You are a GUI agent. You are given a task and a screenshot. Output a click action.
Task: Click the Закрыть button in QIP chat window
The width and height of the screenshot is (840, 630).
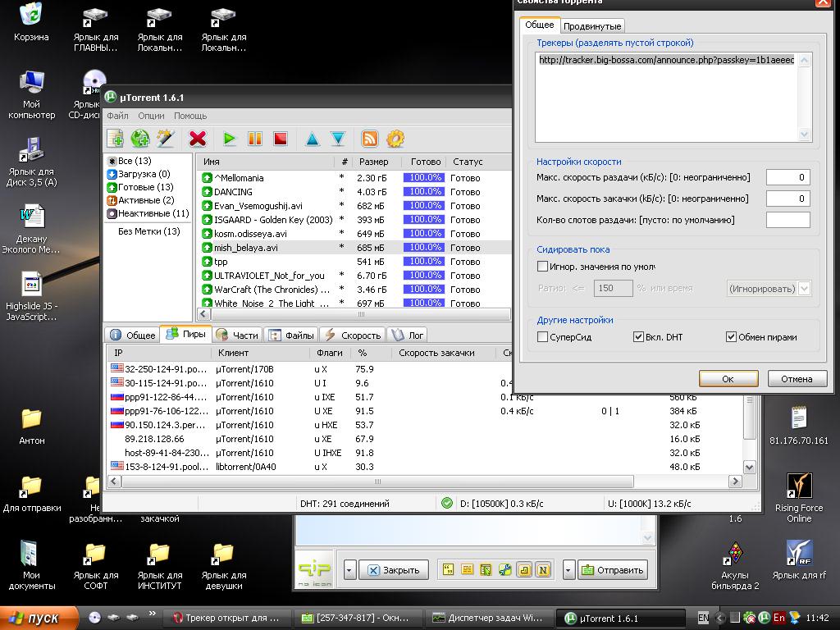[393, 570]
